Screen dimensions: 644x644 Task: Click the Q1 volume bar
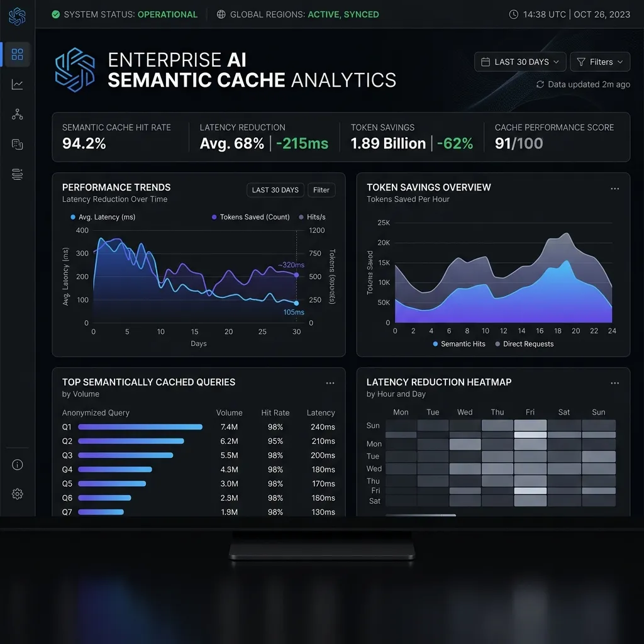coord(140,427)
